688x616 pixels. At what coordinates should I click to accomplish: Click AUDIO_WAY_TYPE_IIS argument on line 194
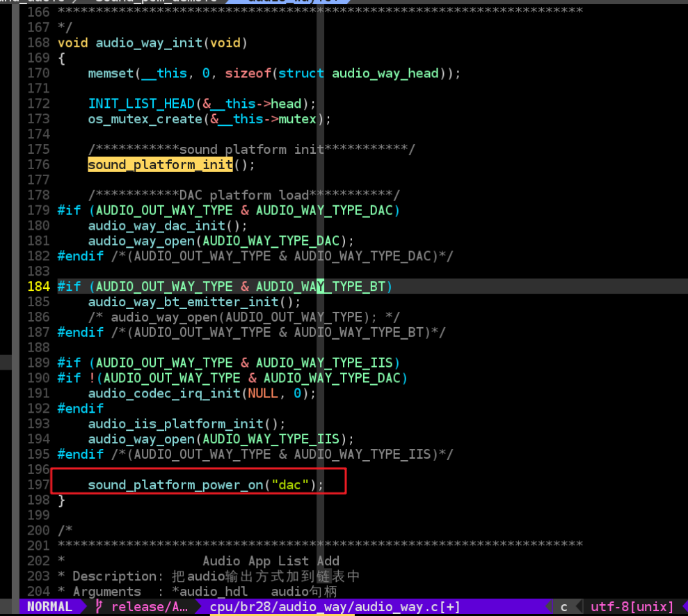271,439
